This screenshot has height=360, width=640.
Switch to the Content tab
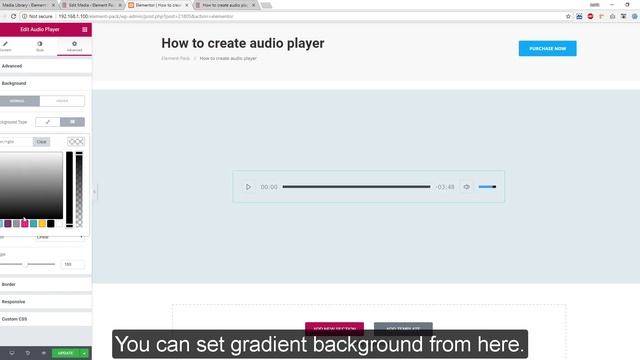coord(6,46)
